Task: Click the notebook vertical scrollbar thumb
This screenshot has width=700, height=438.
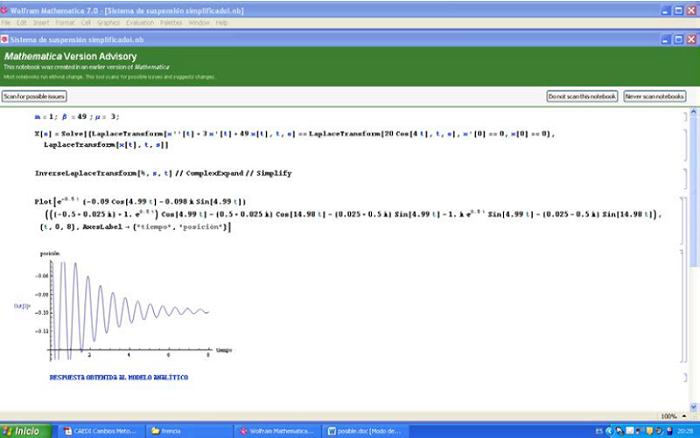Action: click(x=693, y=192)
